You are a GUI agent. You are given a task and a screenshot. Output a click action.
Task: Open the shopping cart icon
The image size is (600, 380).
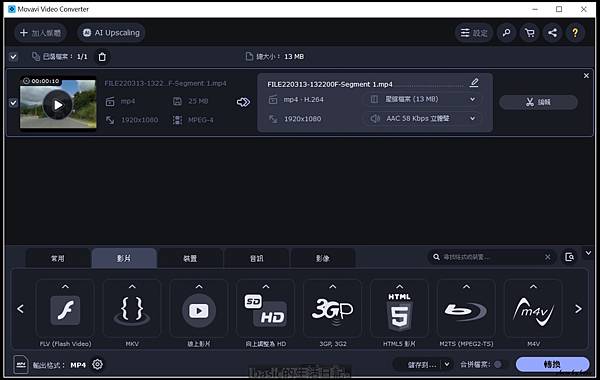click(530, 33)
